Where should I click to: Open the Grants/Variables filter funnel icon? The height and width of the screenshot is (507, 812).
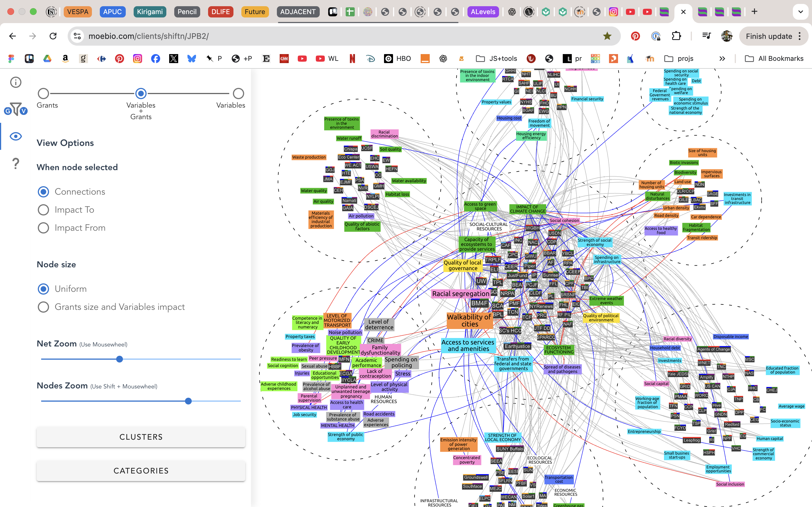(x=16, y=109)
